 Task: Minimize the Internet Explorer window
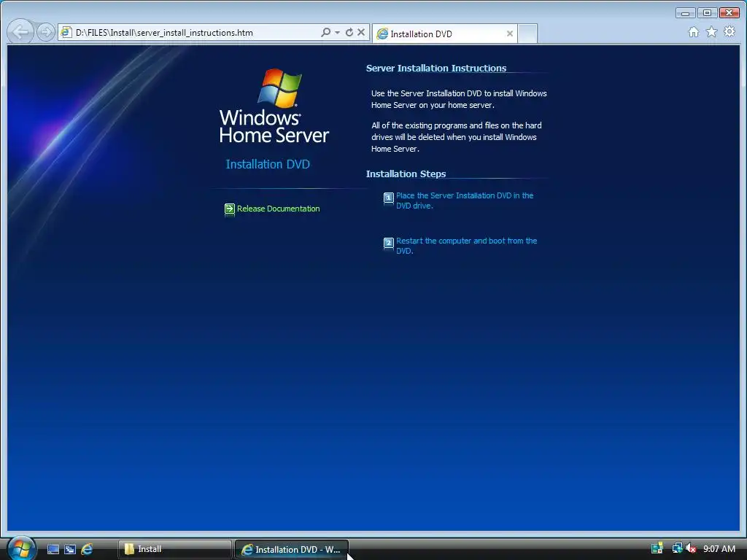tap(685, 13)
